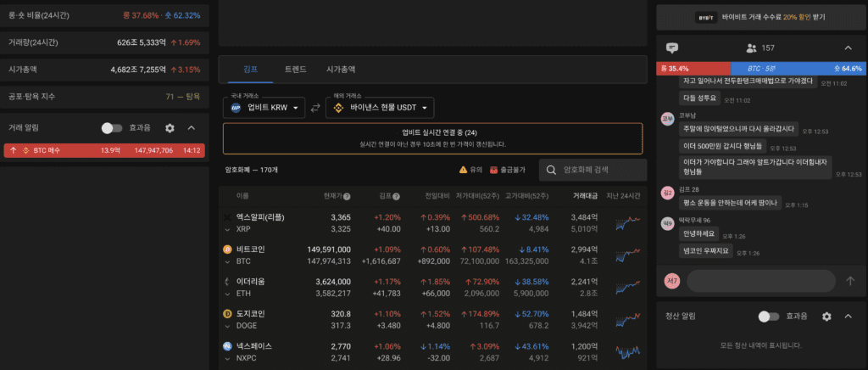Click the 김프 28 user avatar
The image size is (868, 370).
[x=668, y=193]
